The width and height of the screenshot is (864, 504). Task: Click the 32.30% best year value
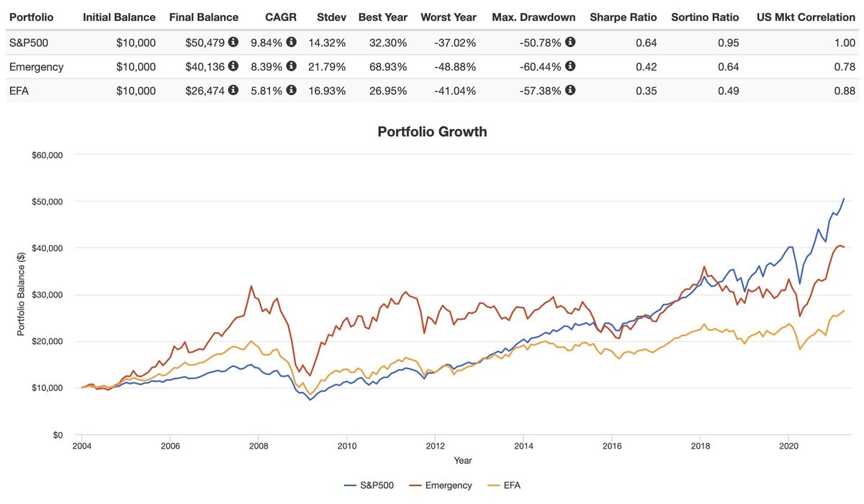(388, 43)
